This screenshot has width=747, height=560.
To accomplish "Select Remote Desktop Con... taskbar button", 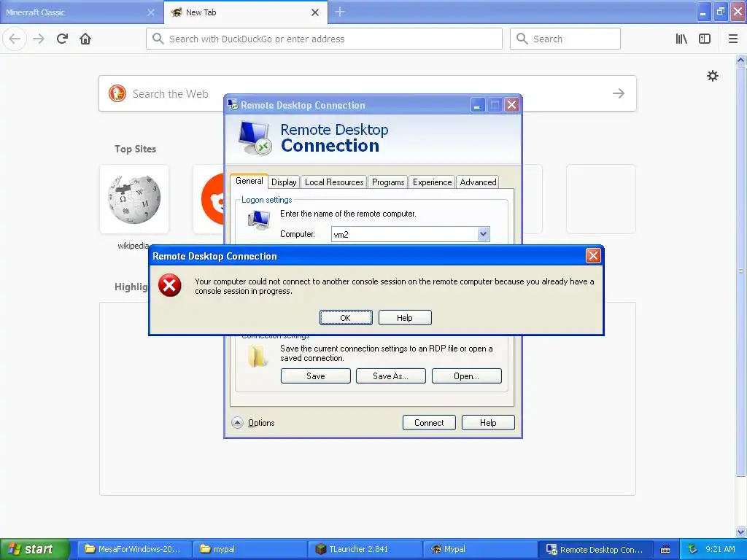I will tap(595, 549).
